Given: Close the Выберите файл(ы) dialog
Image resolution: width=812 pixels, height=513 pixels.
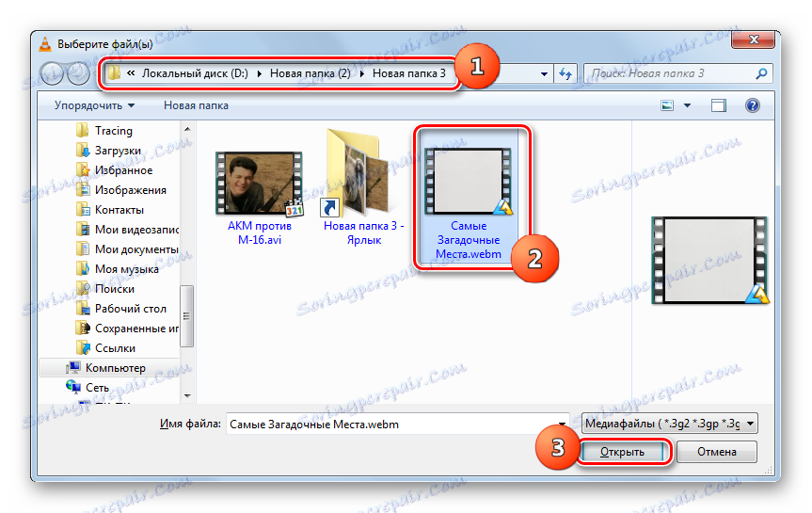Looking at the screenshot, I should (754, 40).
